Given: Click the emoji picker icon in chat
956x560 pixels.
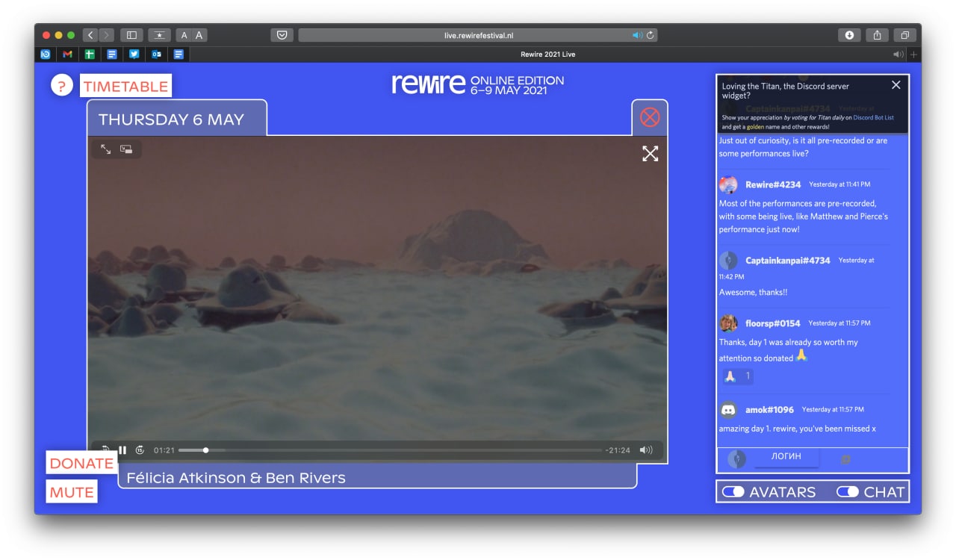Looking at the screenshot, I should point(845,459).
